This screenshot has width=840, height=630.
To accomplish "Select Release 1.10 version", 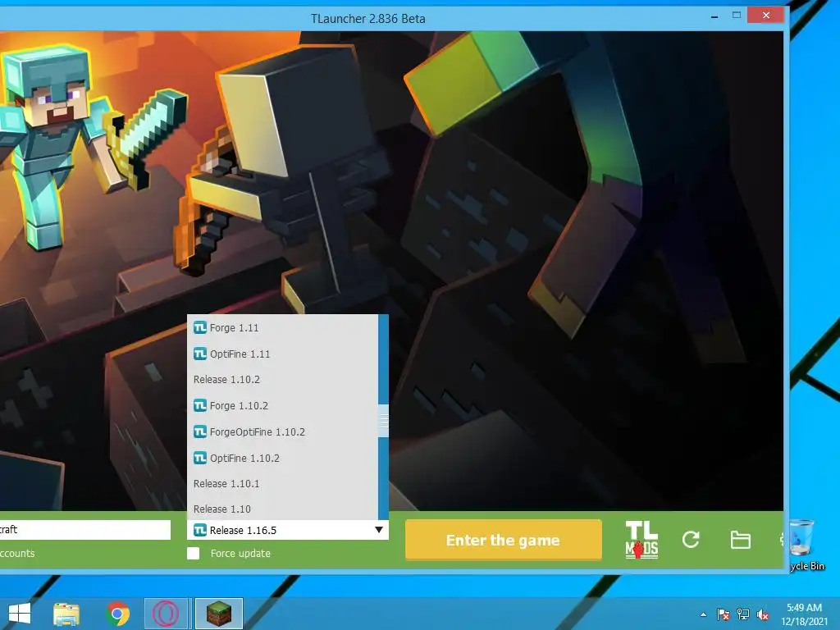I will point(282,509).
